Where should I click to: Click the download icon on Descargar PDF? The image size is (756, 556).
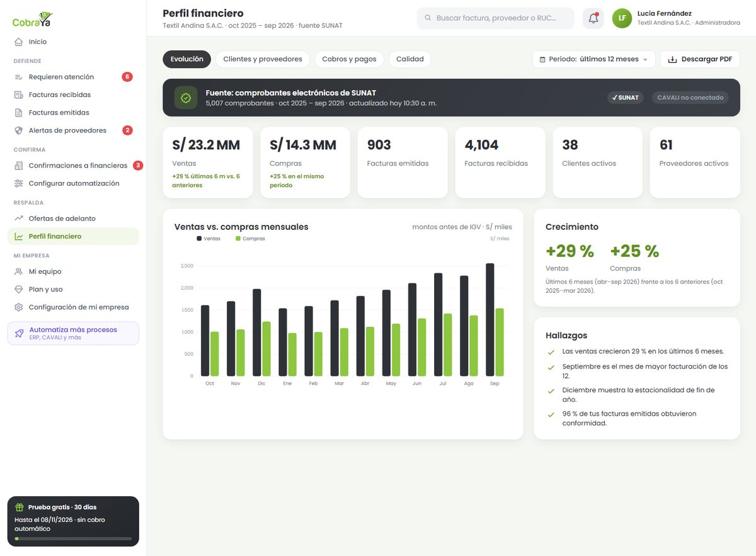[672, 59]
